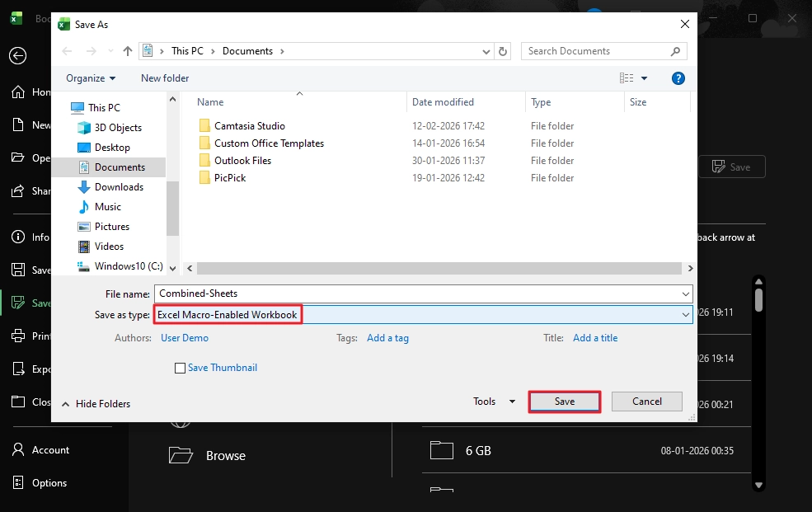Expand the File name dropdown arrow
This screenshot has height=512, width=812.
point(685,294)
